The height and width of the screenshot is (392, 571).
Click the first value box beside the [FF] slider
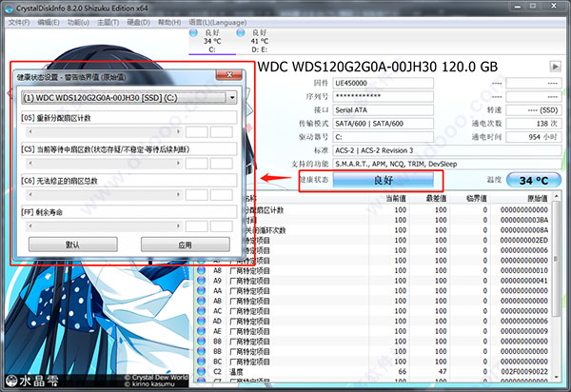click(x=197, y=226)
